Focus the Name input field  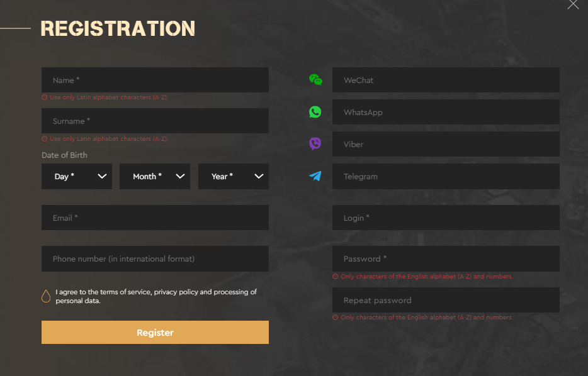click(155, 80)
